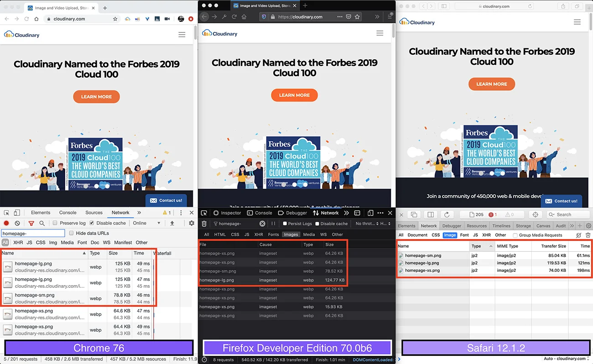This screenshot has width=593, height=364.
Task: Clear network items with Safari's trash icon
Action: point(588,235)
